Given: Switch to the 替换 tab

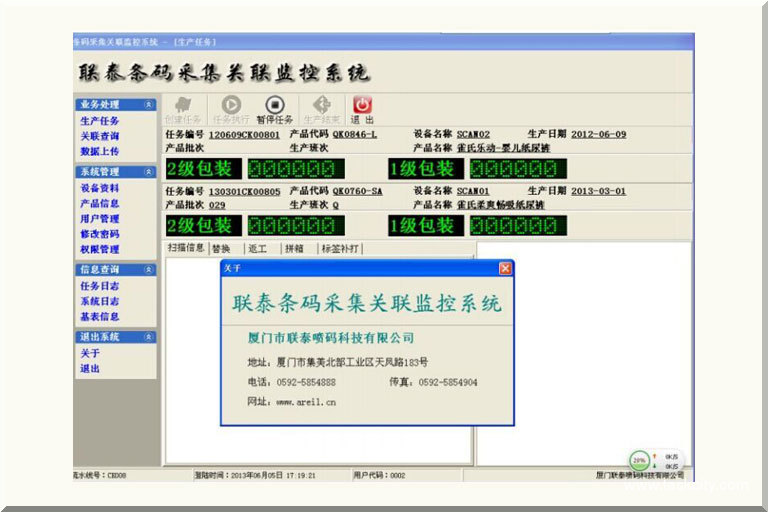Looking at the screenshot, I should [222, 248].
